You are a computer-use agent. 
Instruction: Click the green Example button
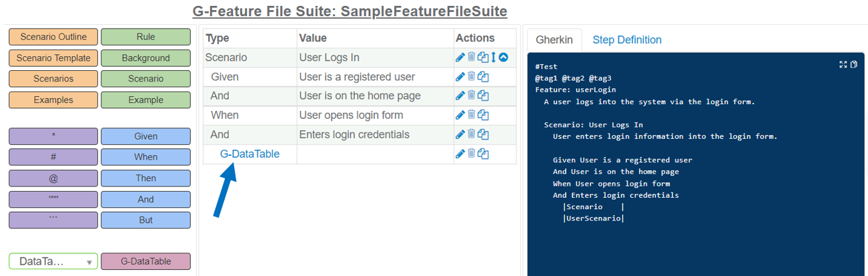pos(145,100)
